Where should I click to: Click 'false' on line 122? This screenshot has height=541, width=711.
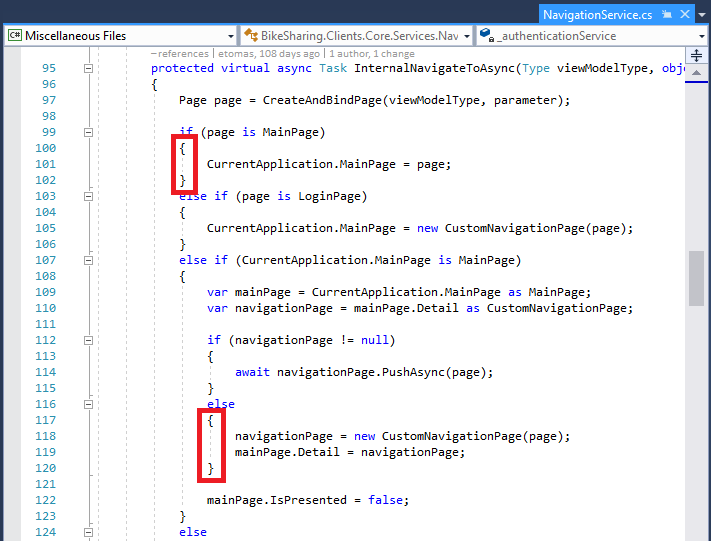(385, 500)
